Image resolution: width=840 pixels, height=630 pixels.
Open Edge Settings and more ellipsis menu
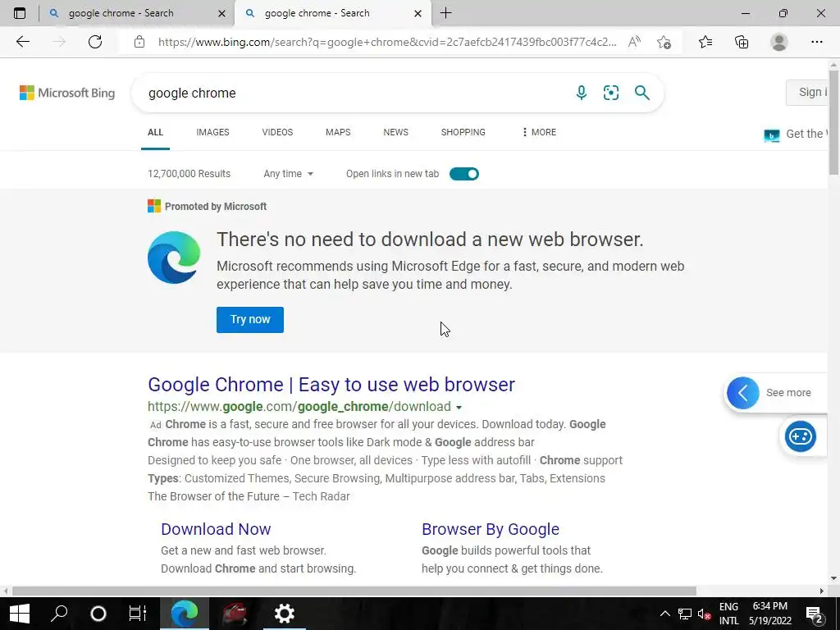point(816,42)
